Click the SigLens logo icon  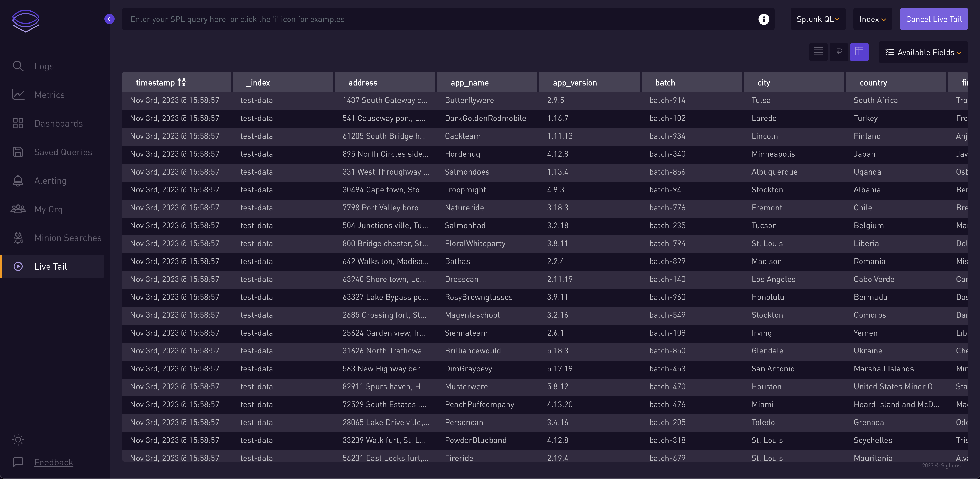(x=26, y=20)
